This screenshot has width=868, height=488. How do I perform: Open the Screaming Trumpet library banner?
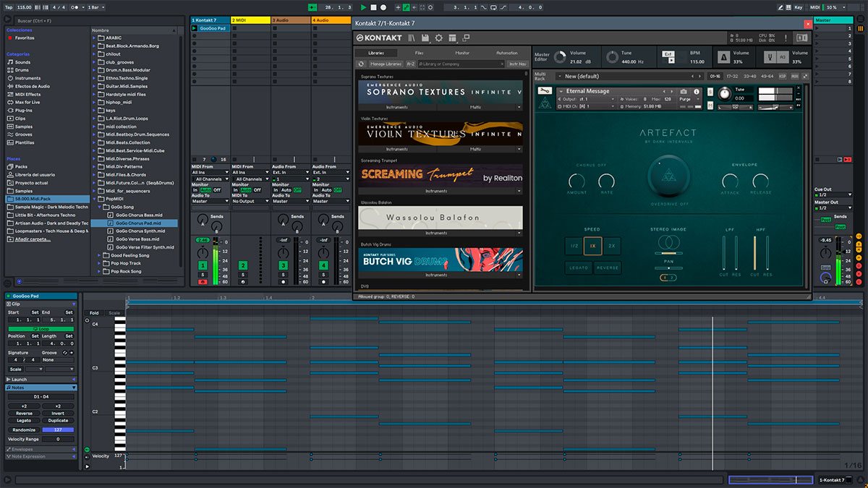click(x=441, y=176)
